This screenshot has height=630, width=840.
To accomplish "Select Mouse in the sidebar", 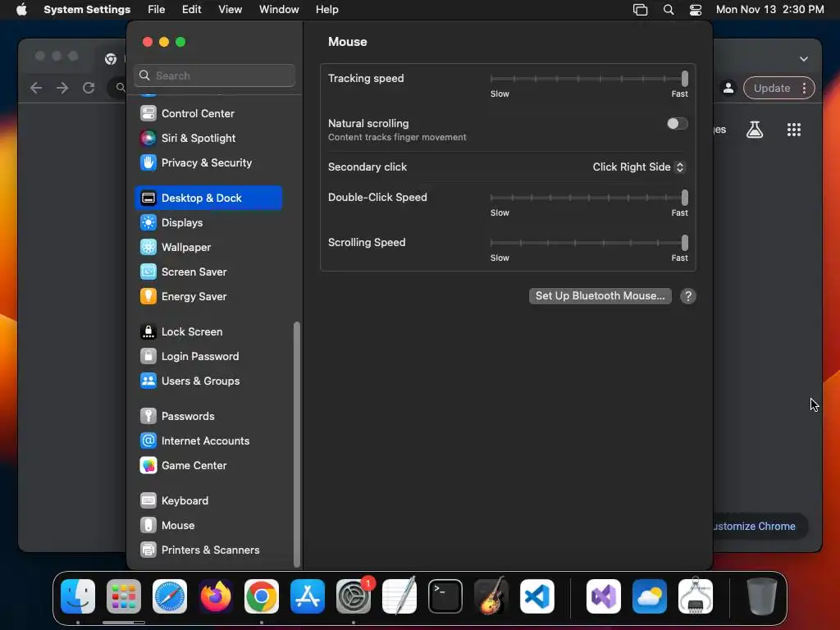I will point(208,526).
